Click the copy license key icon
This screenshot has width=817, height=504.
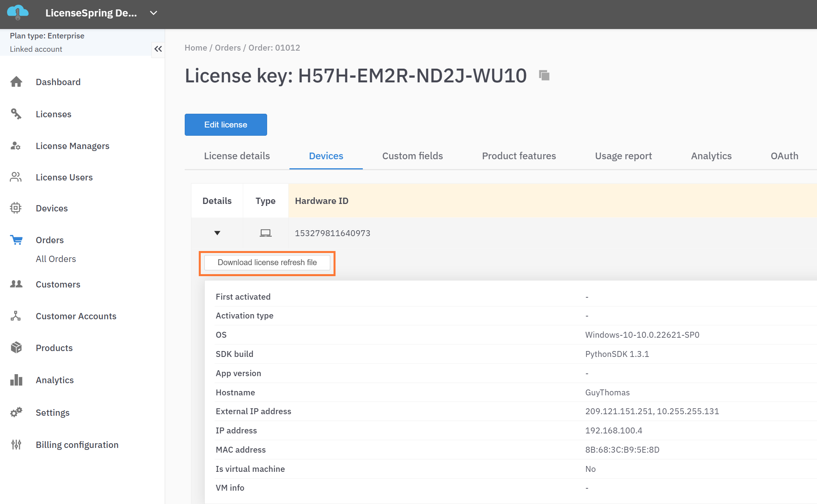tap(544, 75)
